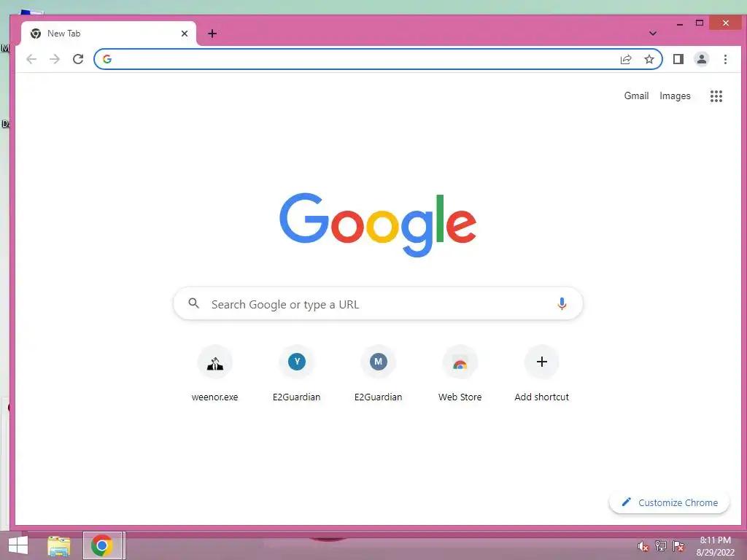Click the muted volume tray icon

(x=643, y=546)
